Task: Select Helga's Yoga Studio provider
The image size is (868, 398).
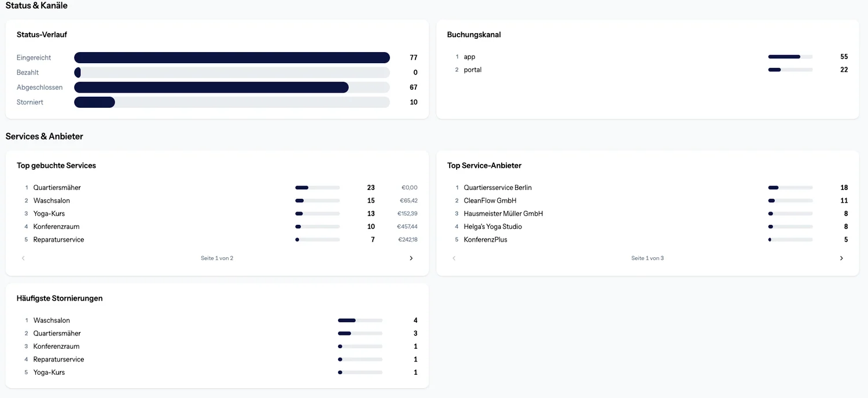Action: click(493, 227)
